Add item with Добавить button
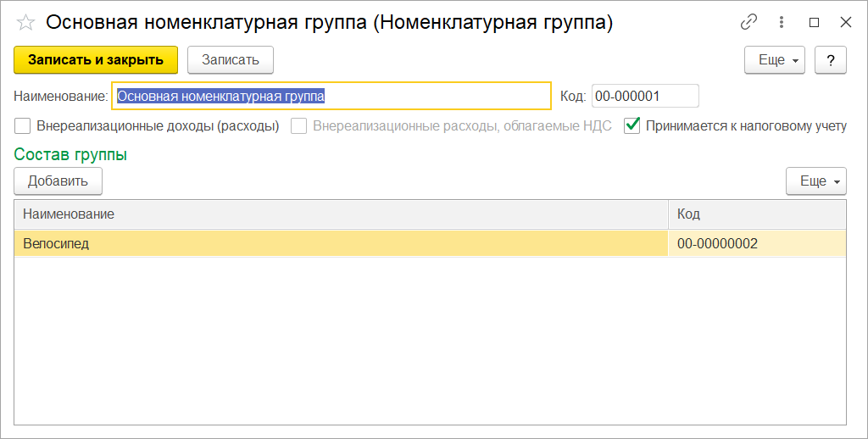The width and height of the screenshot is (868, 439). [x=58, y=181]
